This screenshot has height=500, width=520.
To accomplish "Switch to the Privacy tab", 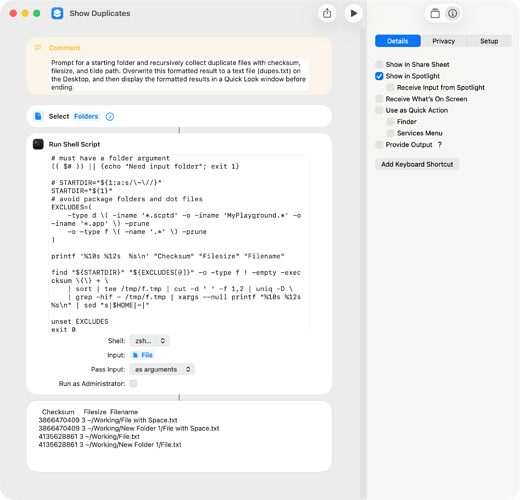I will 443,41.
